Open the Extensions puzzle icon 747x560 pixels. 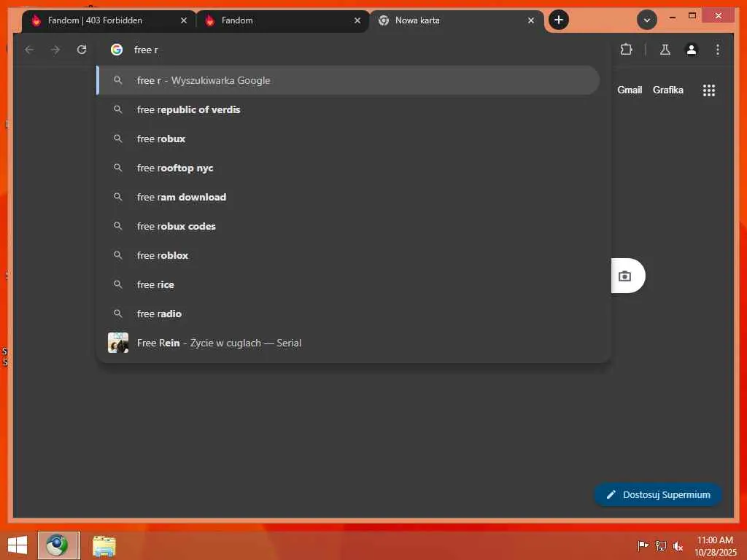(x=626, y=50)
